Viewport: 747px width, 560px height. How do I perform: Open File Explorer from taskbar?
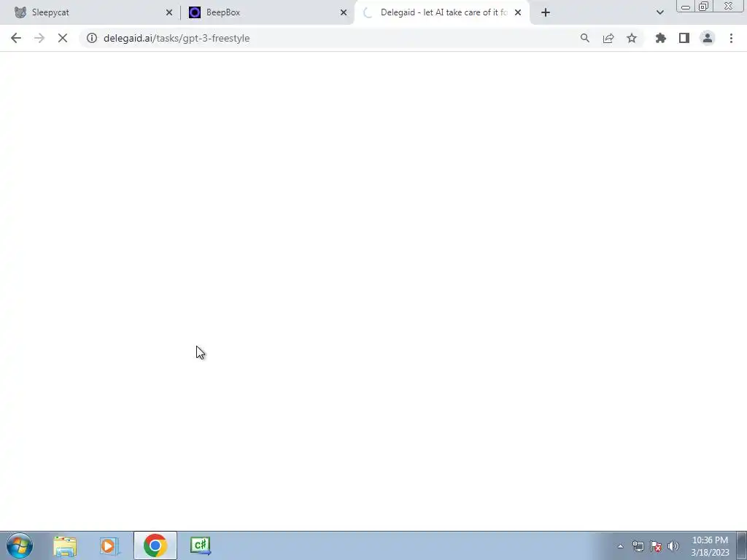65,545
